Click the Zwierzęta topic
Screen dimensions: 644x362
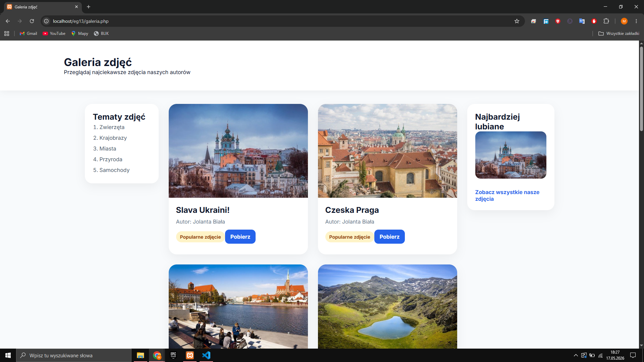click(x=112, y=127)
